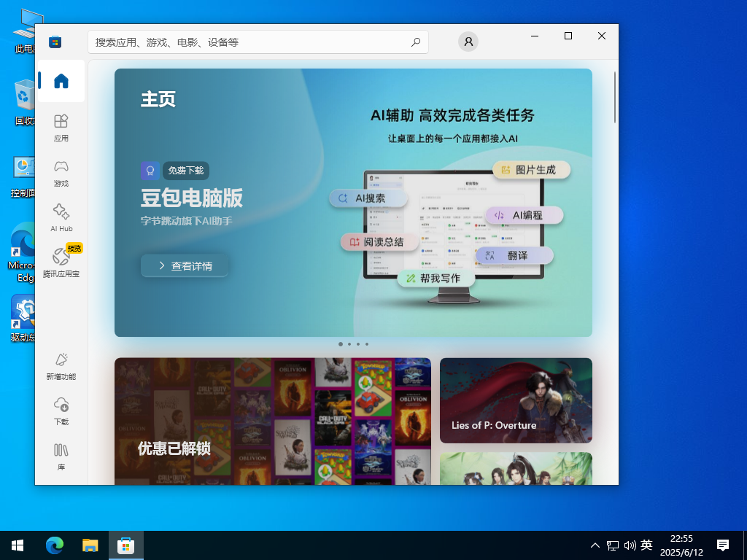Click the volume speaker icon in the tray
747x560 pixels.
click(x=630, y=545)
